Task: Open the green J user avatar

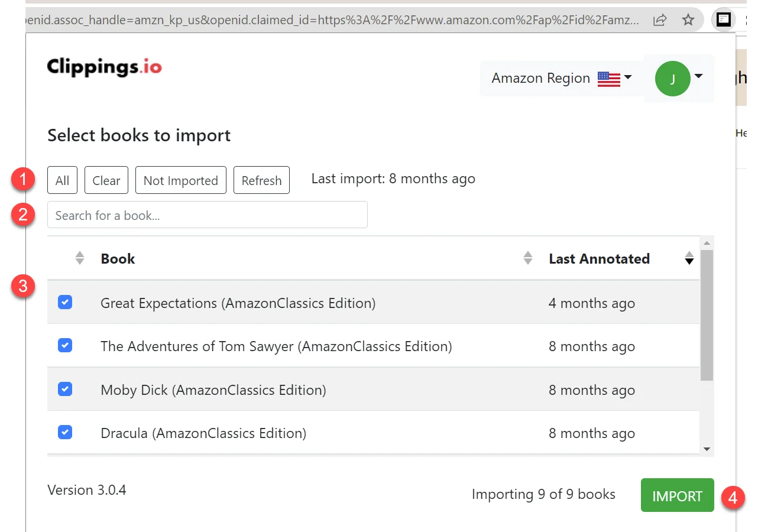Action: (x=672, y=79)
